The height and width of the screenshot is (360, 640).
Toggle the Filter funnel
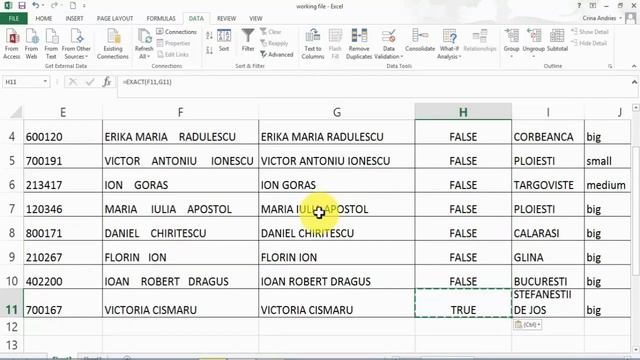(x=248, y=41)
